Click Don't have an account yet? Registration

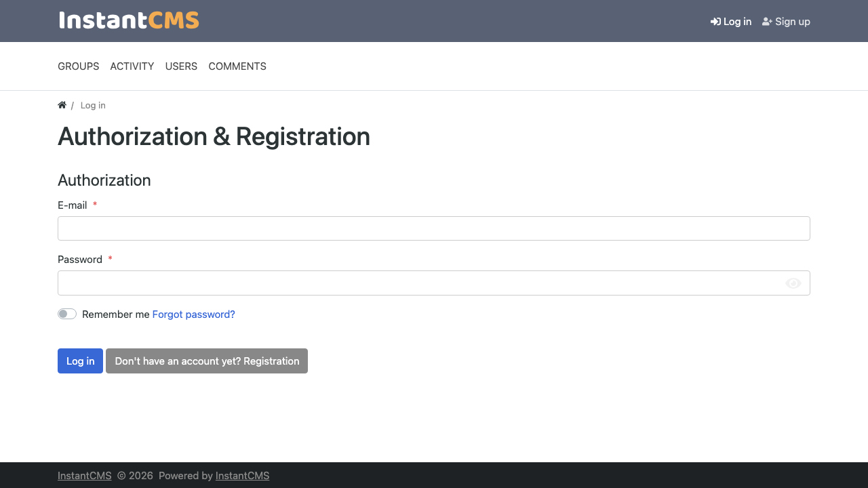[x=207, y=361]
